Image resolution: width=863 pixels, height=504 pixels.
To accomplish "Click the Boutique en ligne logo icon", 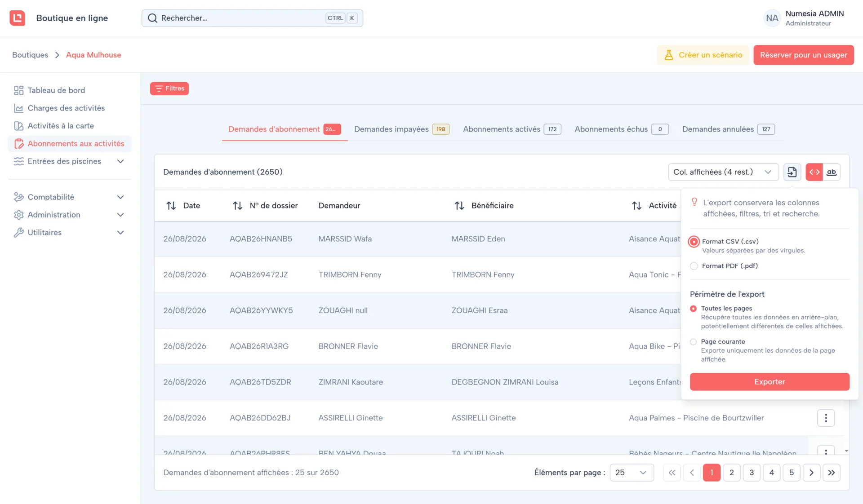I will [x=18, y=18].
